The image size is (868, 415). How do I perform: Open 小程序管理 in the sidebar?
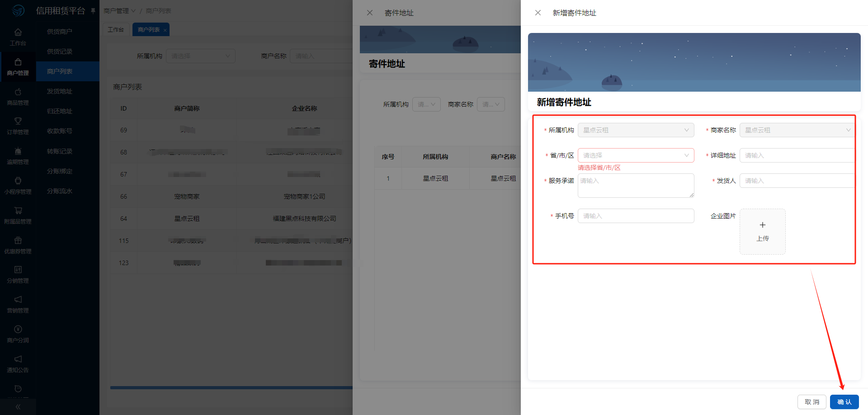point(18,186)
